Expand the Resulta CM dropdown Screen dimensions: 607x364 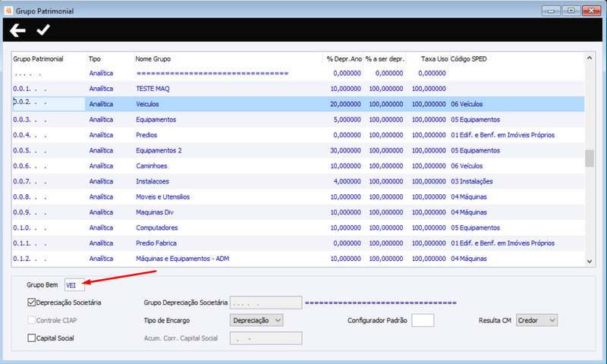click(536, 320)
